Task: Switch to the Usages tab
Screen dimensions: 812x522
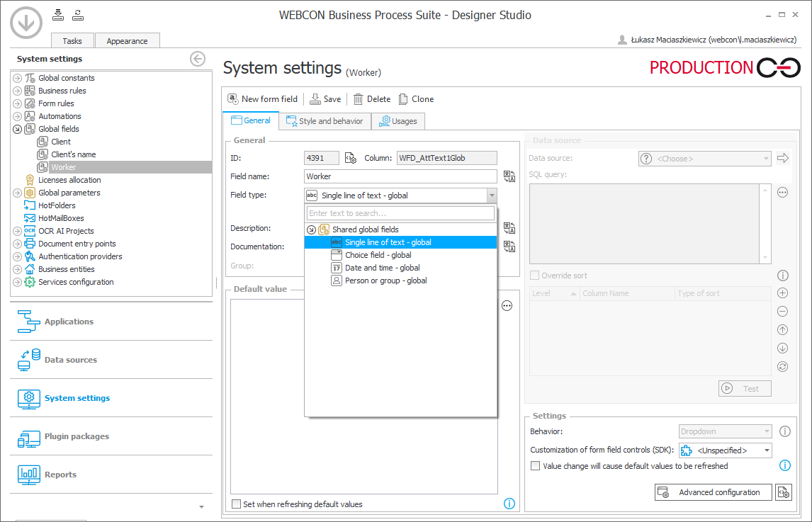Action: coord(398,121)
